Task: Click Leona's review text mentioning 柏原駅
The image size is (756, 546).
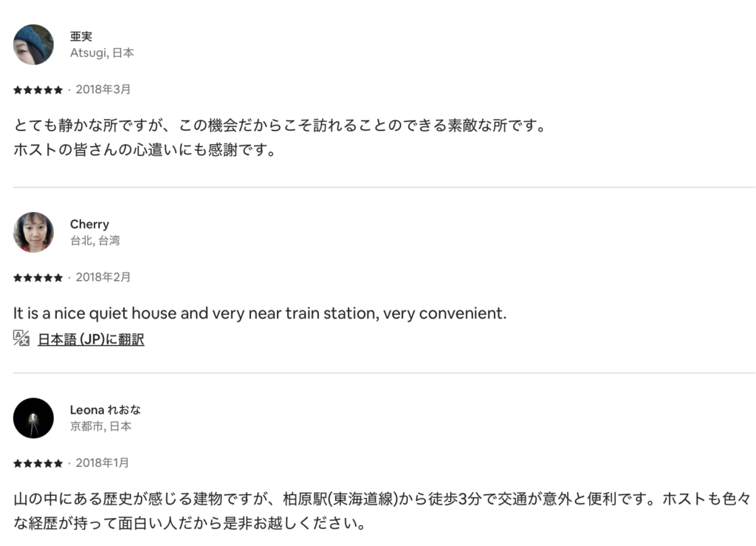Action: (x=382, y=499)
